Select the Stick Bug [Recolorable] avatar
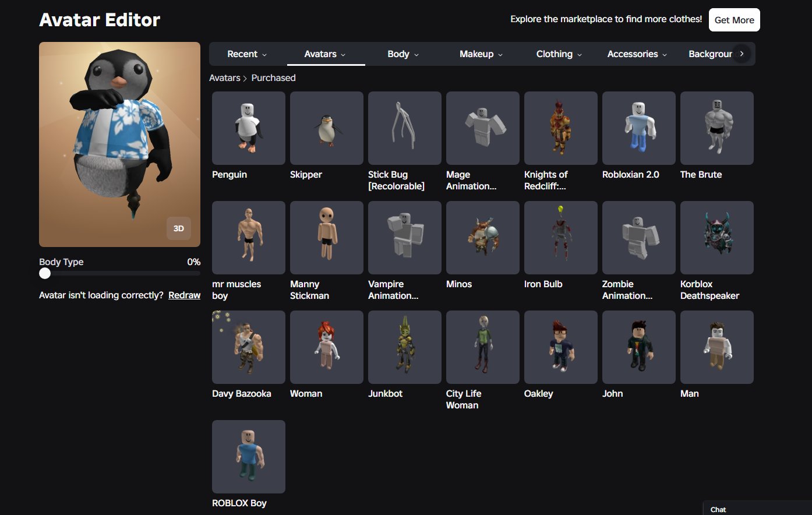This screenshot has height=515, width=812. coord(405,128)
